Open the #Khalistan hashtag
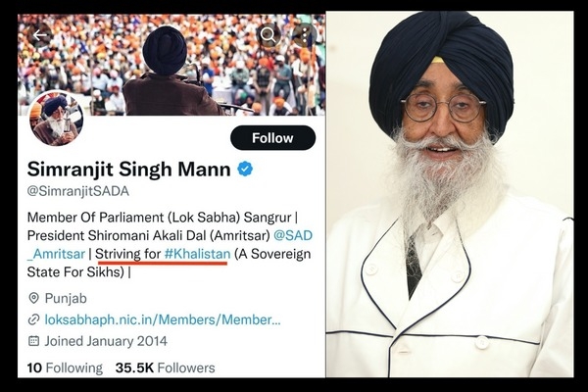 point(197,254)
